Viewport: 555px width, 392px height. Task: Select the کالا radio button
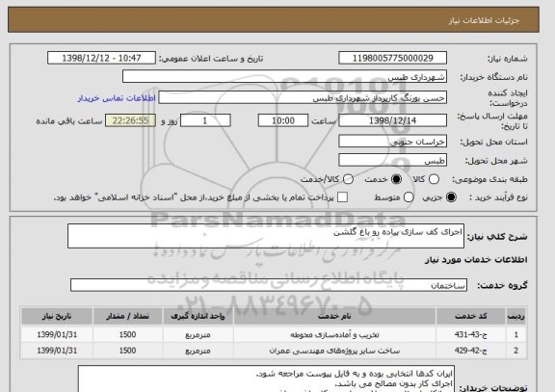click(x=434, y=179)
